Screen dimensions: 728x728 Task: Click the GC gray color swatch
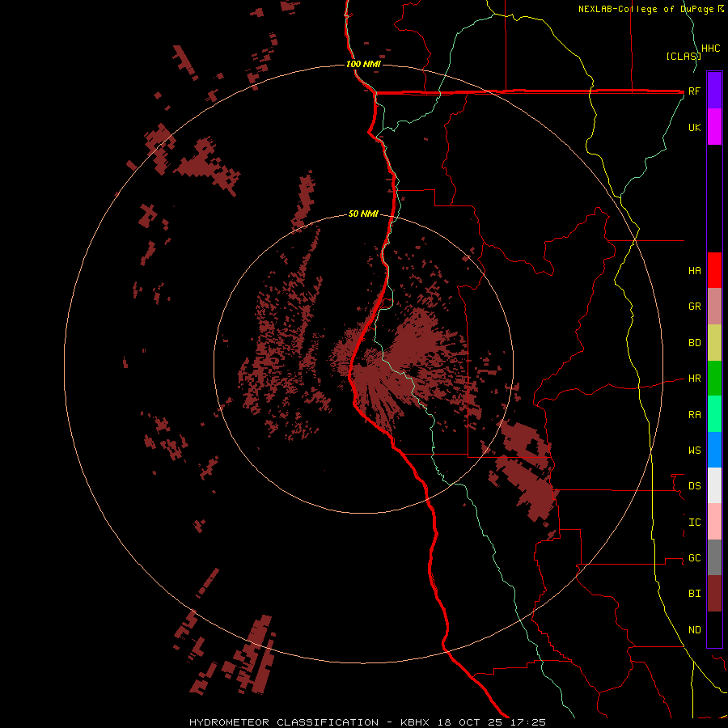(x=714, y=557)
